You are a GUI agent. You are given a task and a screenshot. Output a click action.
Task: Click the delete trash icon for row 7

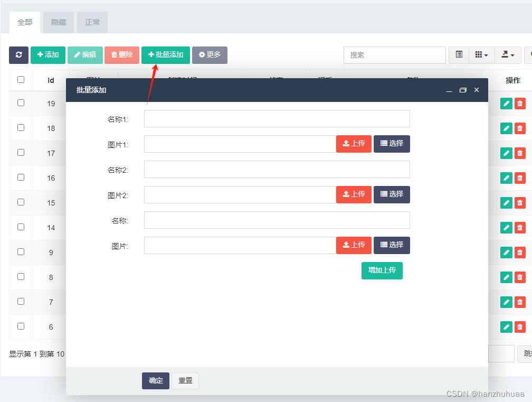pyautogui.click(x=520, y=302)
